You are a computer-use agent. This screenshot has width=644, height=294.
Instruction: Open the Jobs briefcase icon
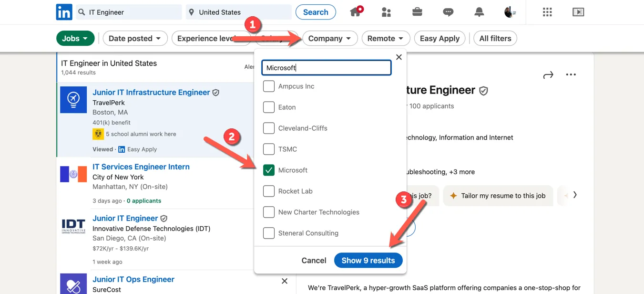(x=417, y=12)
